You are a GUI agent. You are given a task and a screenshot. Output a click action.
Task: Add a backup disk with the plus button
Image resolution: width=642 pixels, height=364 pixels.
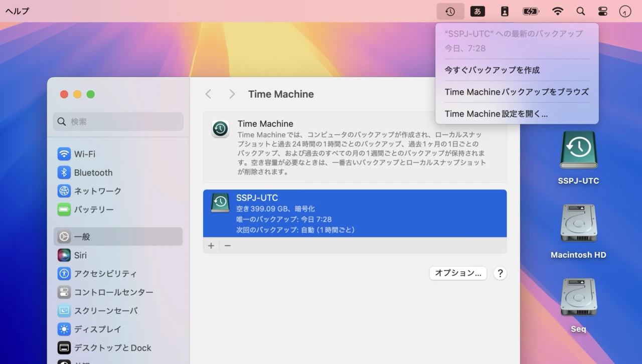211,246
